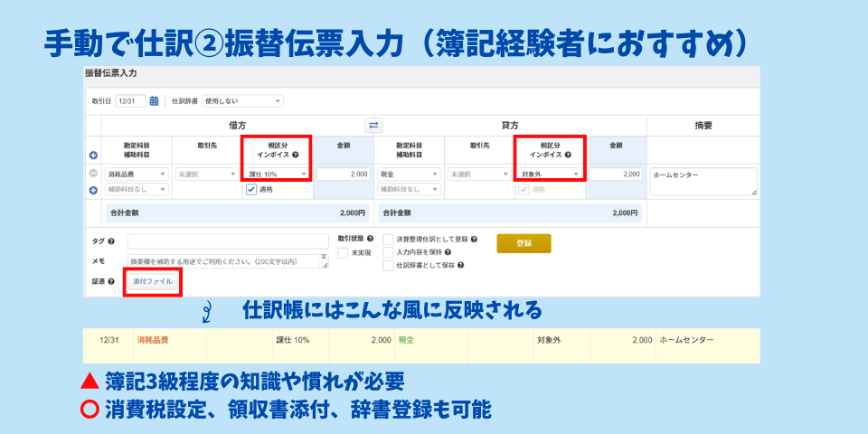
Task: Open the calendar date picker icon
Action: (154, 100)
